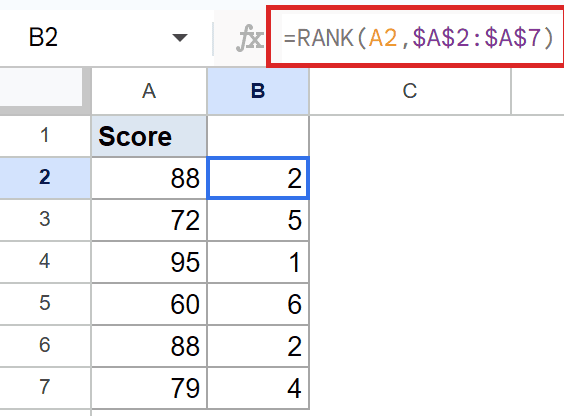Click cell B4 showing rank 1
The image size is (564, 416).
[x=258, y=261]
